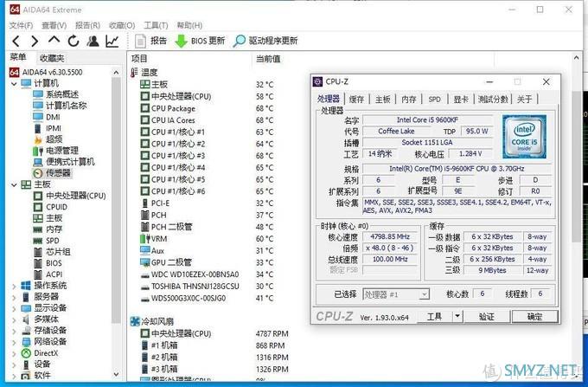Screen dimensions: 588x387
Task: Open the 超频 overclock item
Action: point(48,139)
